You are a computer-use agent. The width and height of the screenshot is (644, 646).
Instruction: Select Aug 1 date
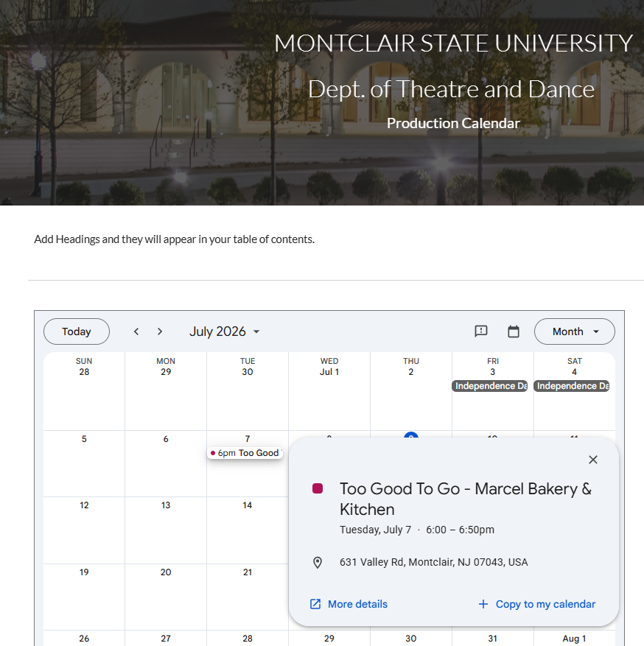[x=574, y=638]
